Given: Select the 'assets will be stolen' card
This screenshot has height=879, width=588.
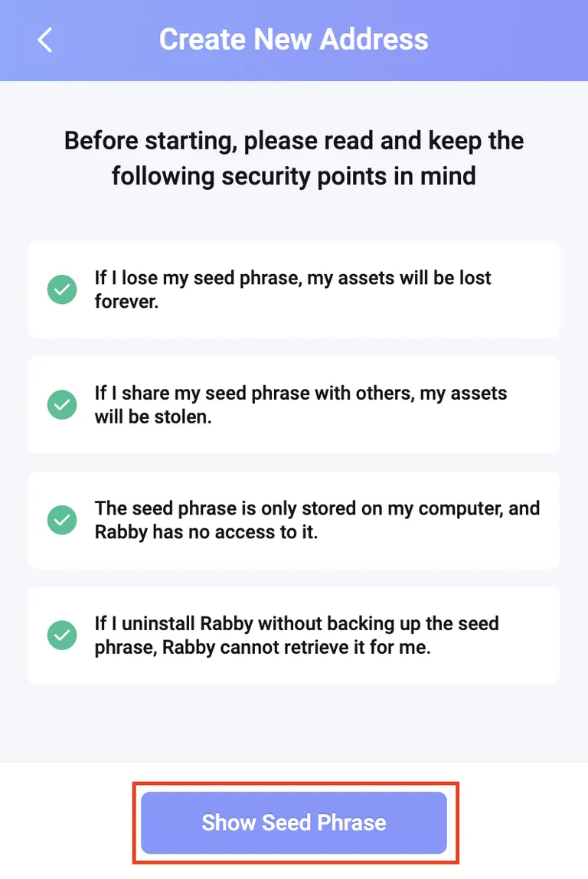Looking at the screenshot, I should click(x=294, y=405).
